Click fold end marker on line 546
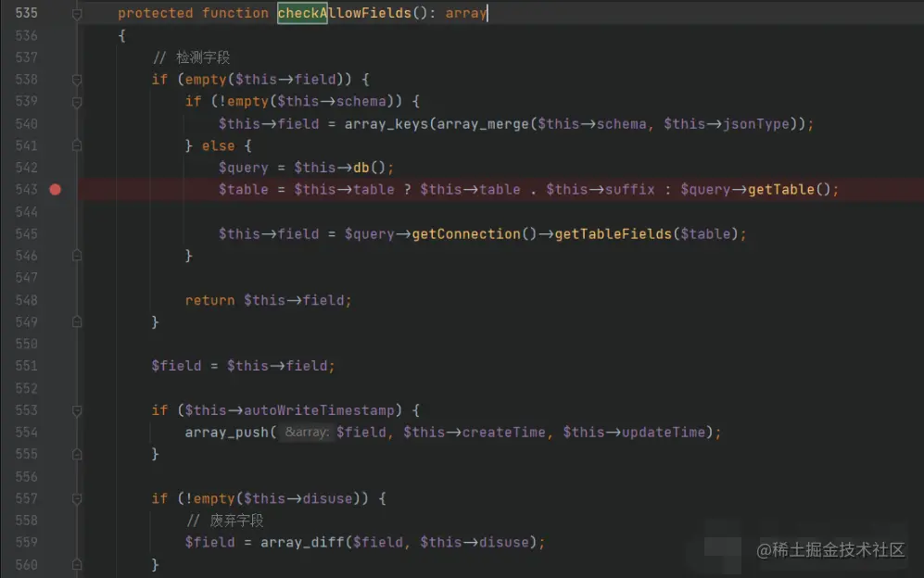Screen dimensions: 924x578 [x=77, y=256]
